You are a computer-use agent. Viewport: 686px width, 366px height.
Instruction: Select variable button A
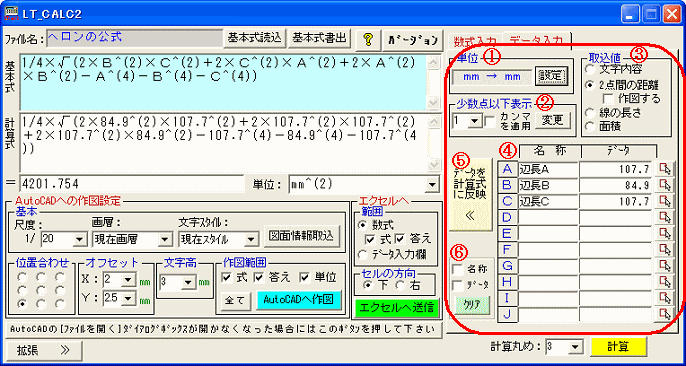coord(507,169)
